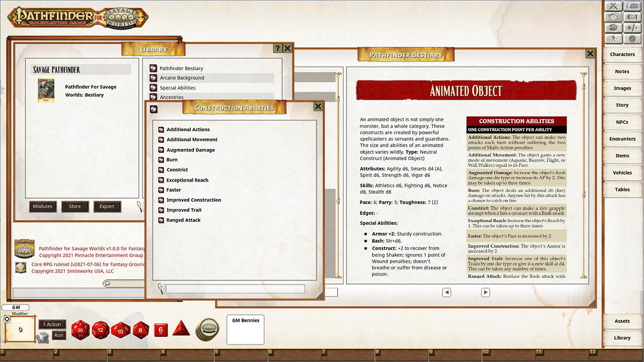Open the combat tracker (crossed swords icon)
This screenshot has height=362, width=644.
612,7
